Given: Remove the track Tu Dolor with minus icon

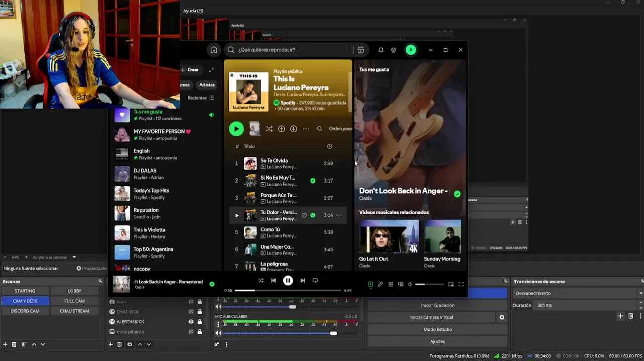Looking at the screenshot, I should coord(304,215).
